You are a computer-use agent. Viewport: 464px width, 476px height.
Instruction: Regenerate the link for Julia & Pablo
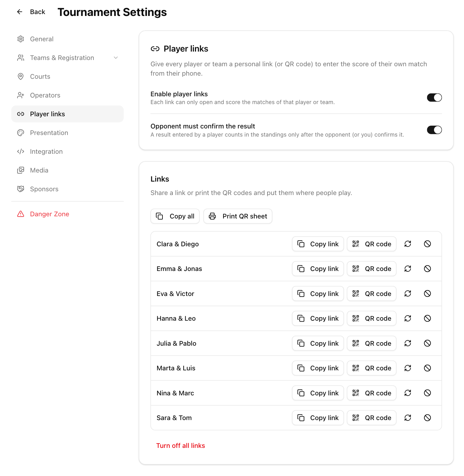coord(408,343)
